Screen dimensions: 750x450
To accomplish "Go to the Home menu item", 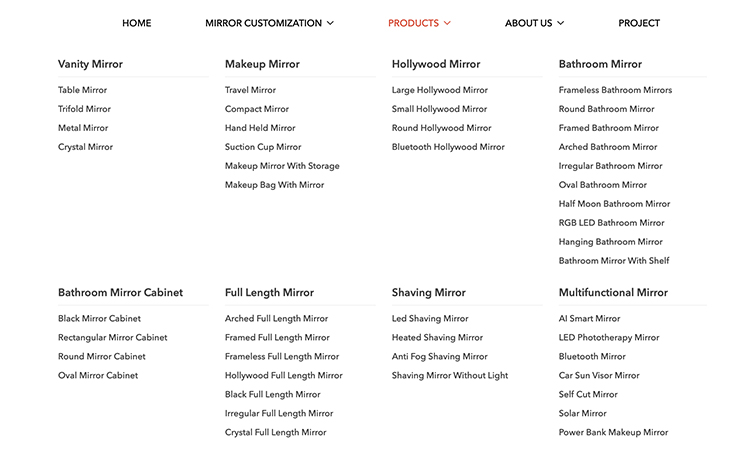I will click(136, 23).
